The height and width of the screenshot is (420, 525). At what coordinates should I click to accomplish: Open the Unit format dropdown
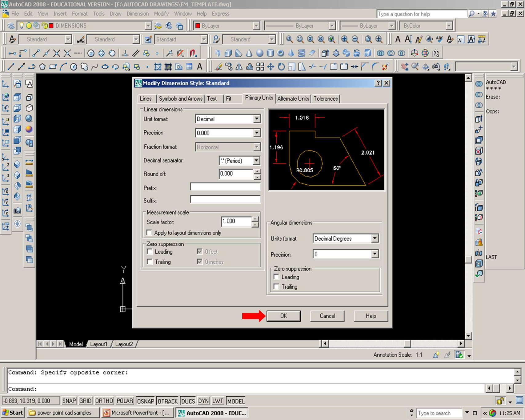point(257,119)
